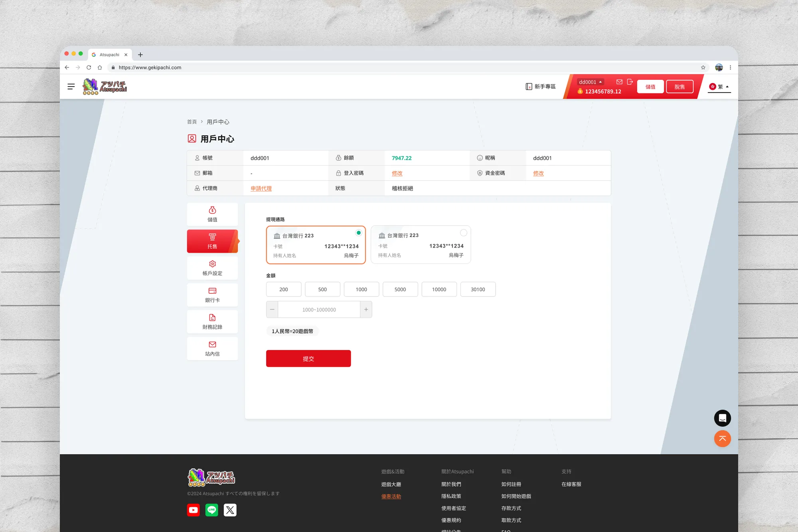
Task: Click the 提交 submit button
Action: [308, 358]
